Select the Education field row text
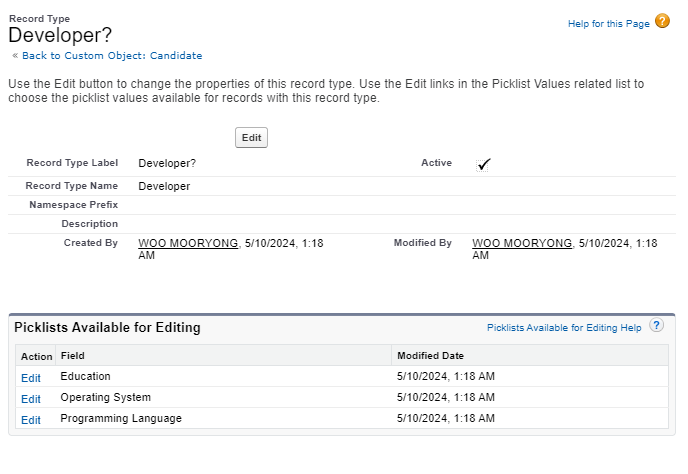Image resolution: width=688 pixels, height=474 pixels. (85, 377)
